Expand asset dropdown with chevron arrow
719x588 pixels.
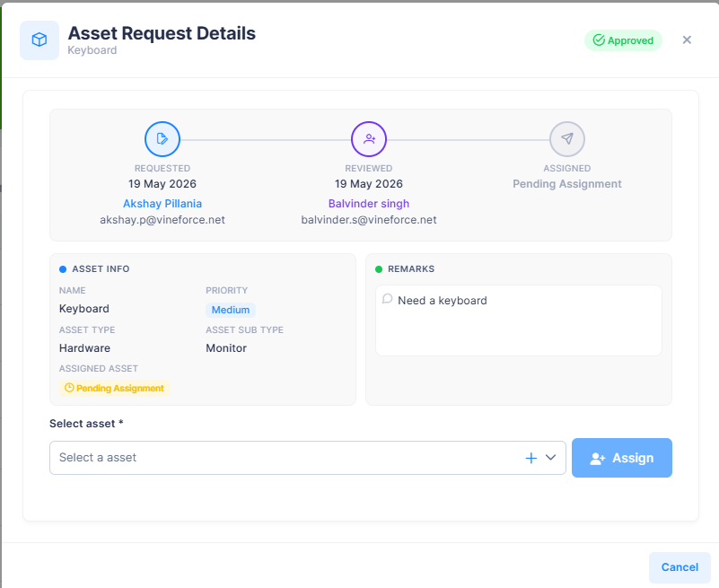click(551, 457)
